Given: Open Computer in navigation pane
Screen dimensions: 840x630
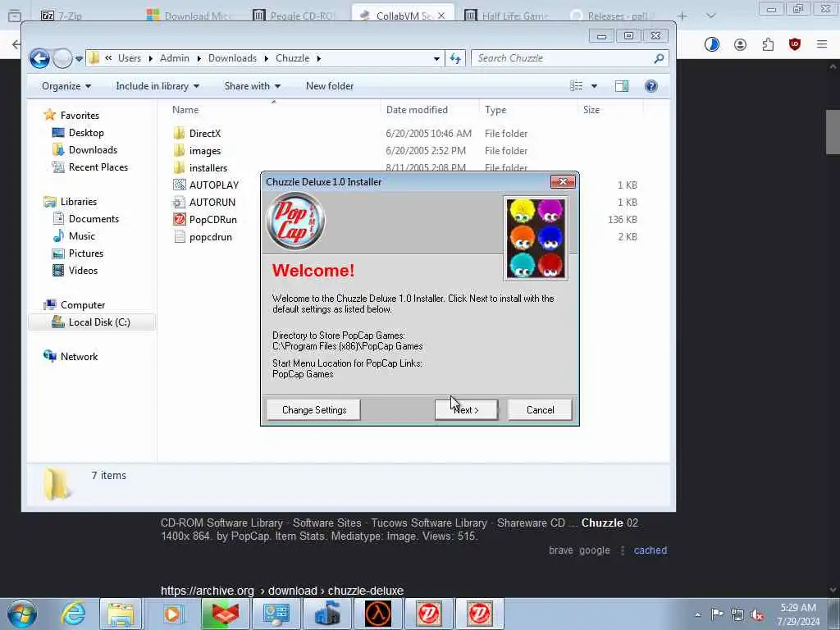Looking at the screenshot, I should pos(82,305).
